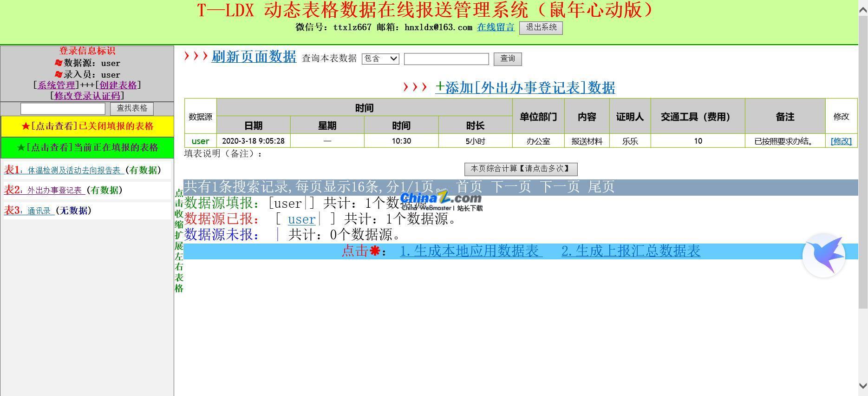Focus the table search field in sidebar
This screenshot has width=868, height=396.
click(63, 108)
